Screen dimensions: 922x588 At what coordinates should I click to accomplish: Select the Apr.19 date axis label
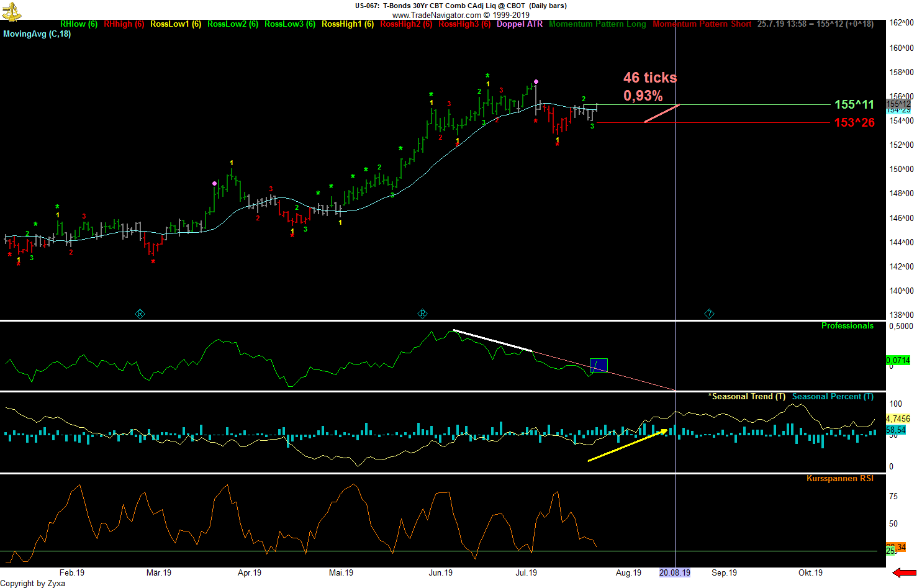pos(250,573)
